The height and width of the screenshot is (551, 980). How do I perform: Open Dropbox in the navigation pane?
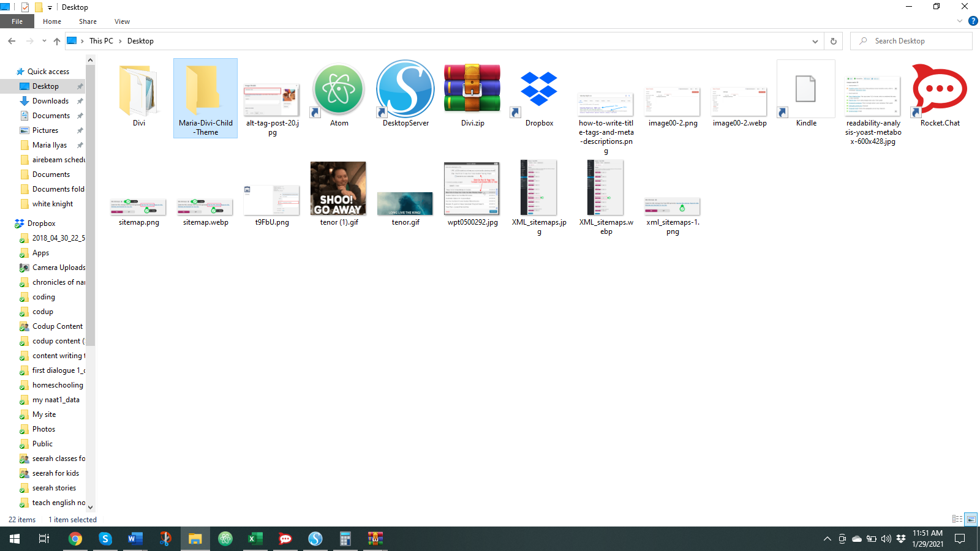tap(41, 223)
